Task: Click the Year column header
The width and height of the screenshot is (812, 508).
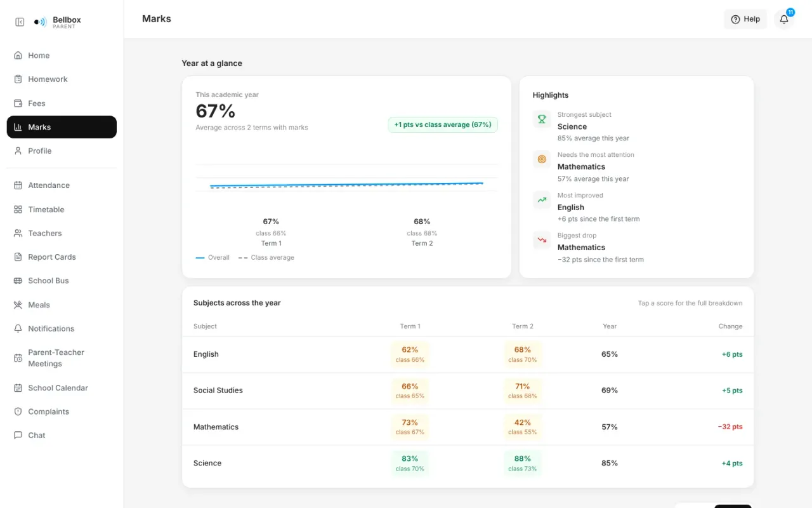Action: (x=610, y=326)
